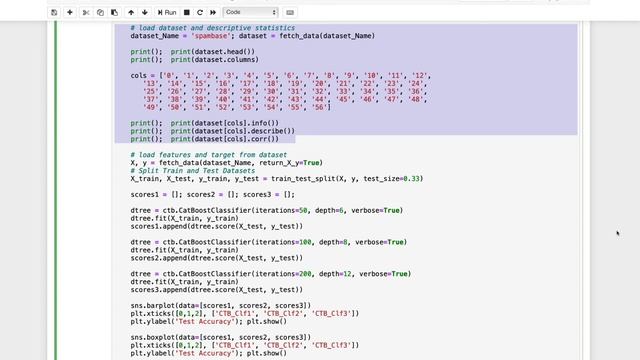Insert a new cell below with plus icon
This screenshot has width=640, height=360.
[70, 13]
